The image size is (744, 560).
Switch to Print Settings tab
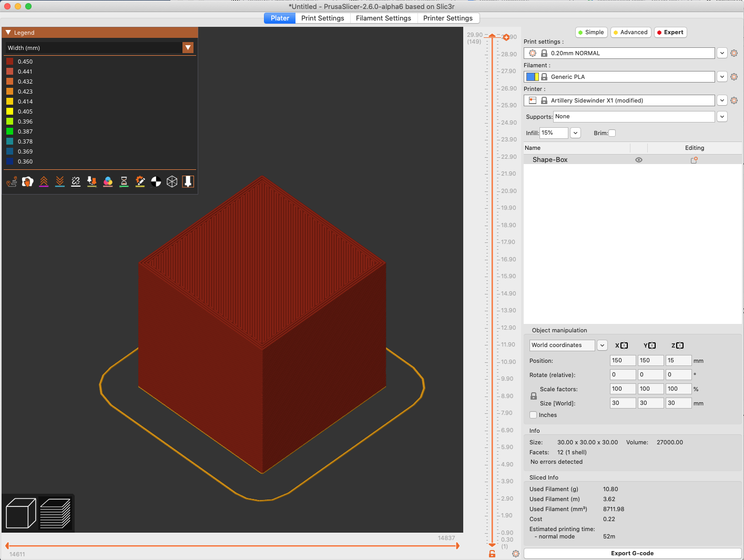pos(323,18)
